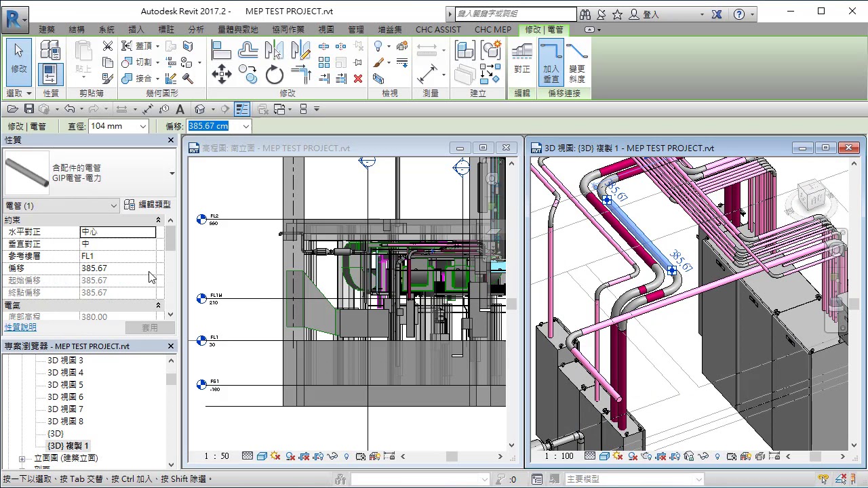Viewport: 868px width, 488px height.
Task: Click the Align tool in the ribbon
Action: [221, 49]
